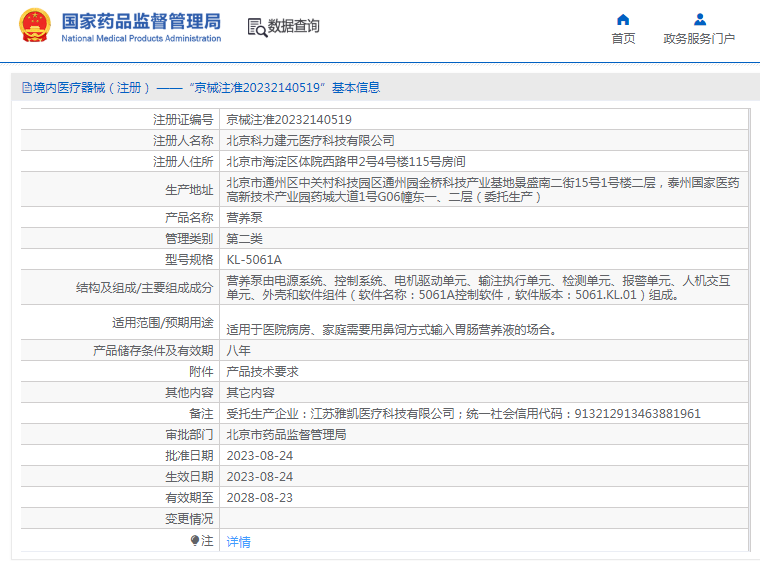Click the 生效日期 date value

coord(260,477)
